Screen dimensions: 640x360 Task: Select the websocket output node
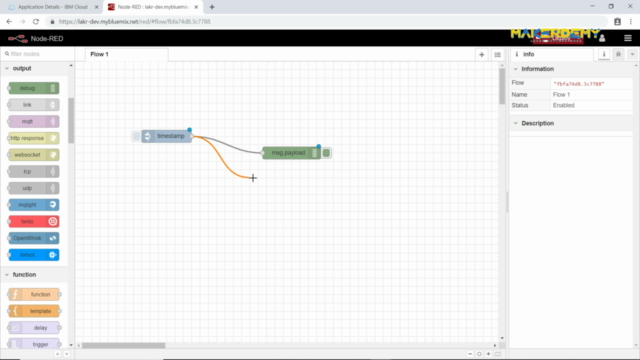pos(33,155)
